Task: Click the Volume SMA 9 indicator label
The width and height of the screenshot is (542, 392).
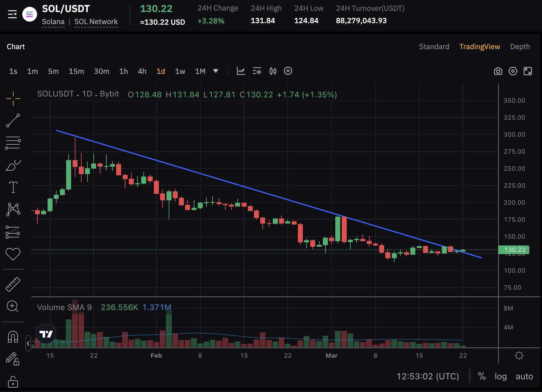Action: tap(65, 307)
